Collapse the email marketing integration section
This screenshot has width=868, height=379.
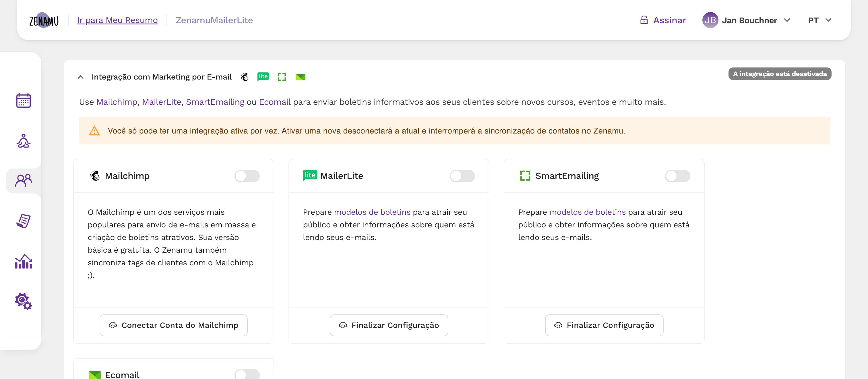tap(81, 77)
